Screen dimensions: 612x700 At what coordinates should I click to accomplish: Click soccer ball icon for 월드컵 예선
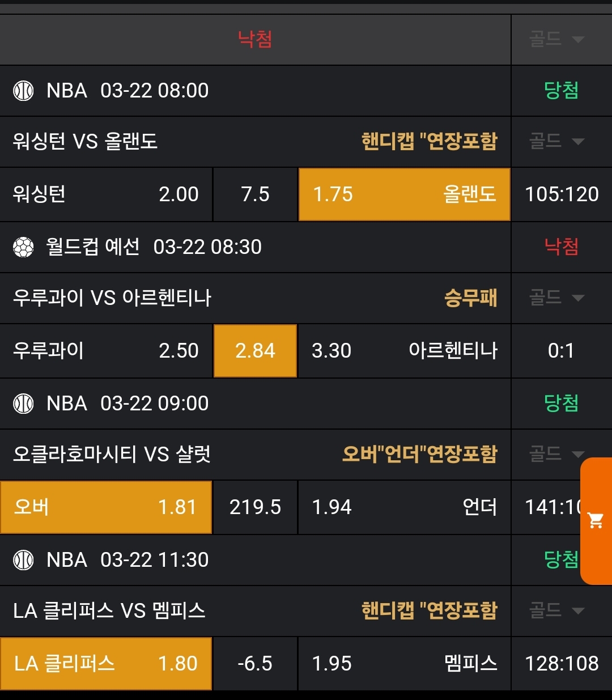coord(23,247)
